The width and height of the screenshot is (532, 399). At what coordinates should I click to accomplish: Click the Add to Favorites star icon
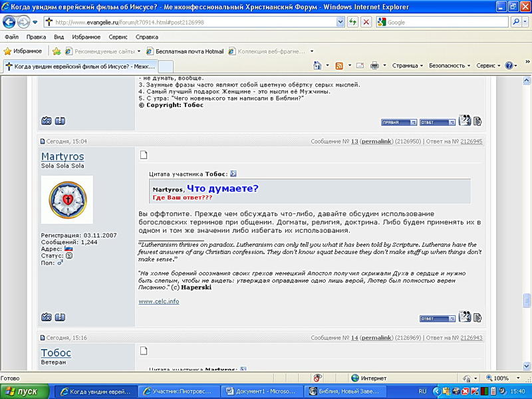coord(57,51)
